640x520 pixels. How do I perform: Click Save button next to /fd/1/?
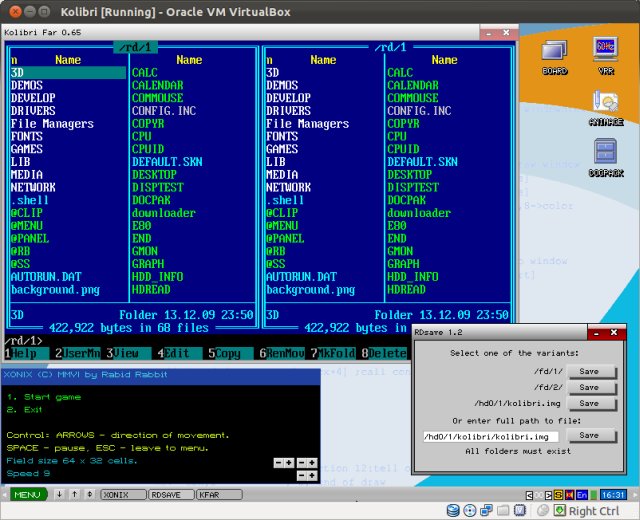pyautogui.click(x=589, y=371)
